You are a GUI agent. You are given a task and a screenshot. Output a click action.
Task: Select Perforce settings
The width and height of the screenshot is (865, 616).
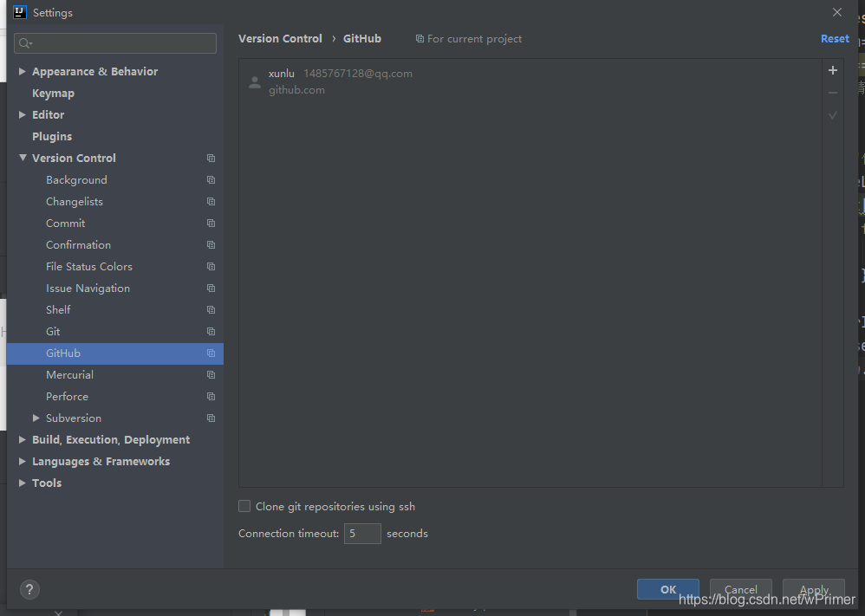click(x=68, y=397)
